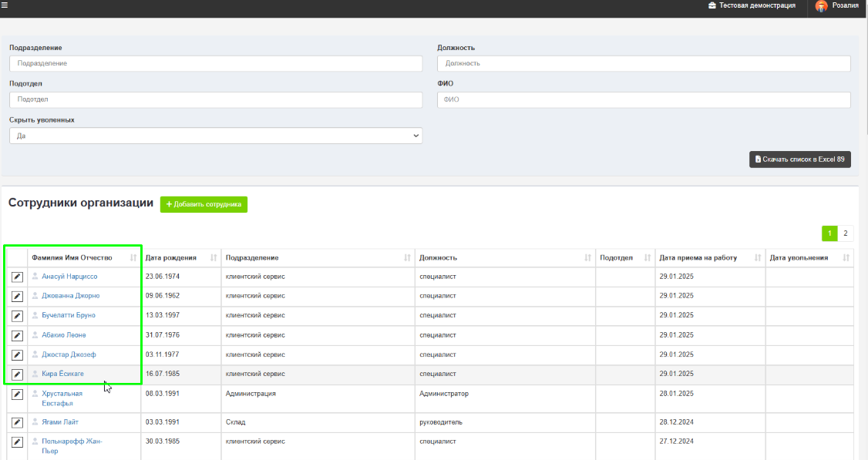Sort by Дата приема на работу arrows

(758, 258)
